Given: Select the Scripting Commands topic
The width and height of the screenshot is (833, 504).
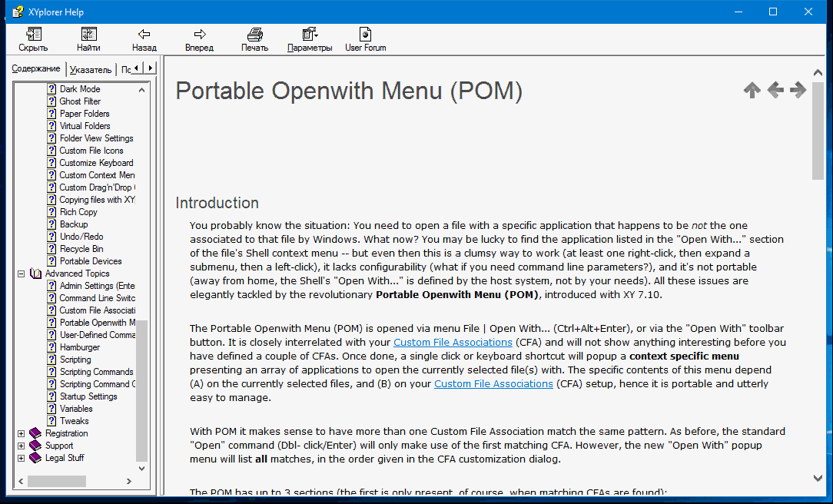Looking at the screenshot, I should pyautogui.click(x=96, y=372).
